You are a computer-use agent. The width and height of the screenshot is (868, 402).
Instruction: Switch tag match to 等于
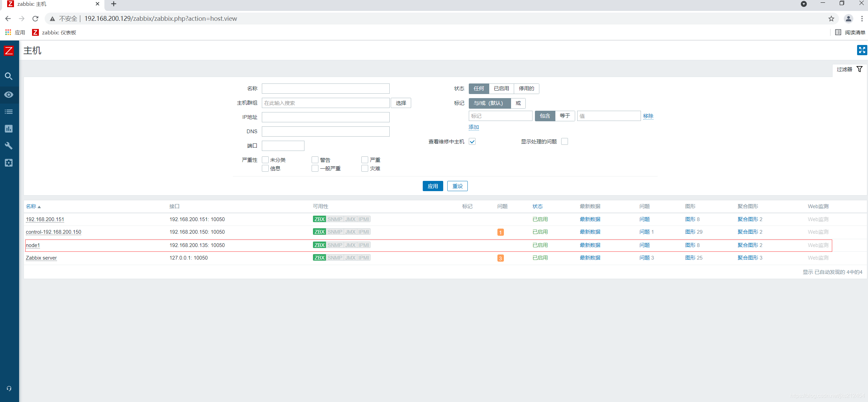tap(565, 116)
